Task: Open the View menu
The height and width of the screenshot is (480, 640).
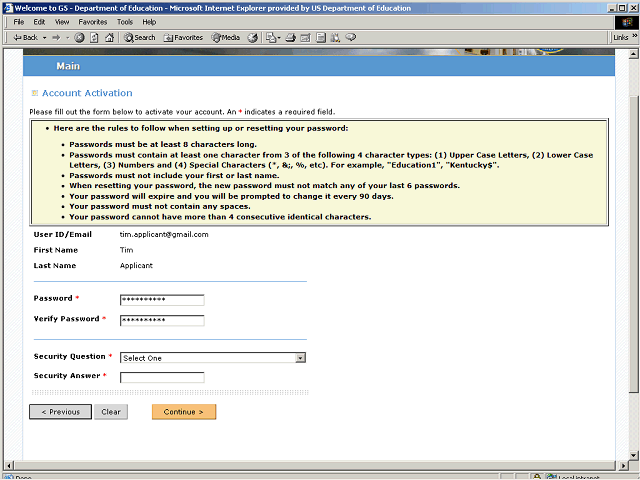Action: click(x=62, y=22)
